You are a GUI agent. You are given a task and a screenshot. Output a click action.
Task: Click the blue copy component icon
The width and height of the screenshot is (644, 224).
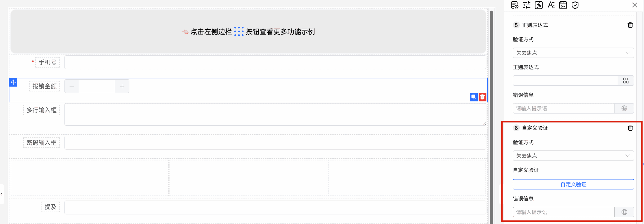point(473,97)
